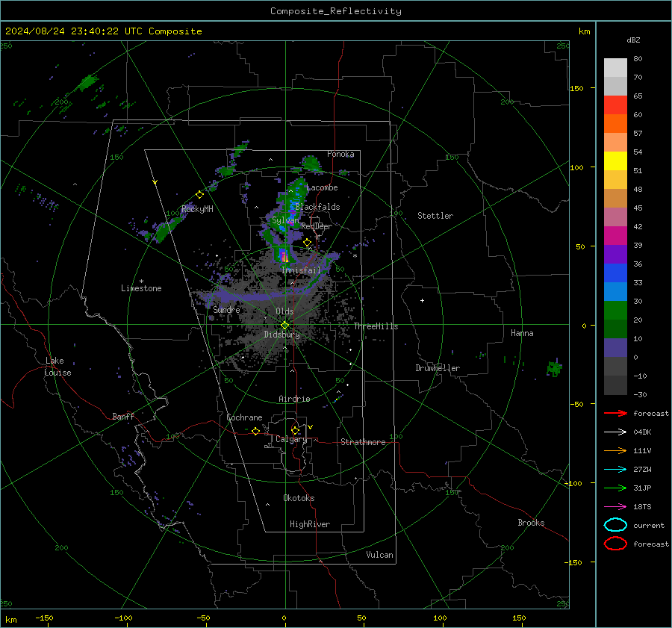
Task: Select the orange 111V arrow legend icon
Action: [615, 450]
